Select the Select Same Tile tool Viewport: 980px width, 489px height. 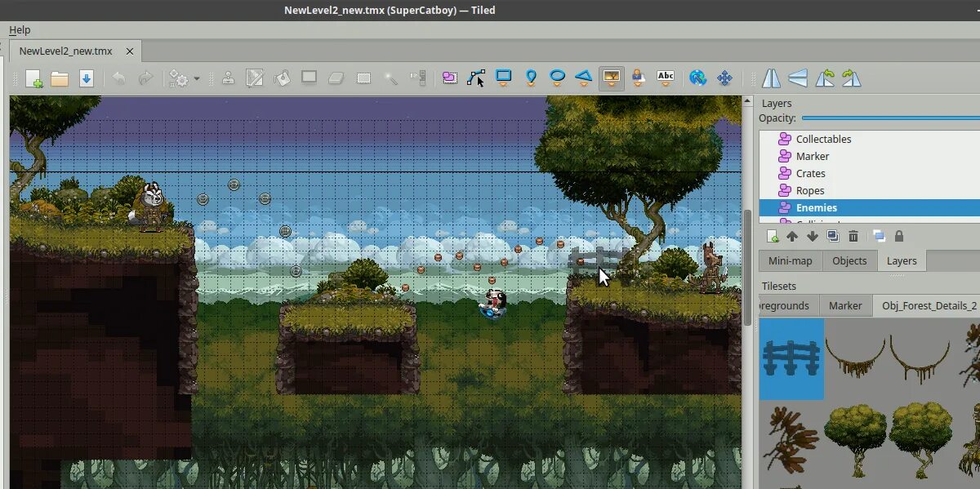418,78
